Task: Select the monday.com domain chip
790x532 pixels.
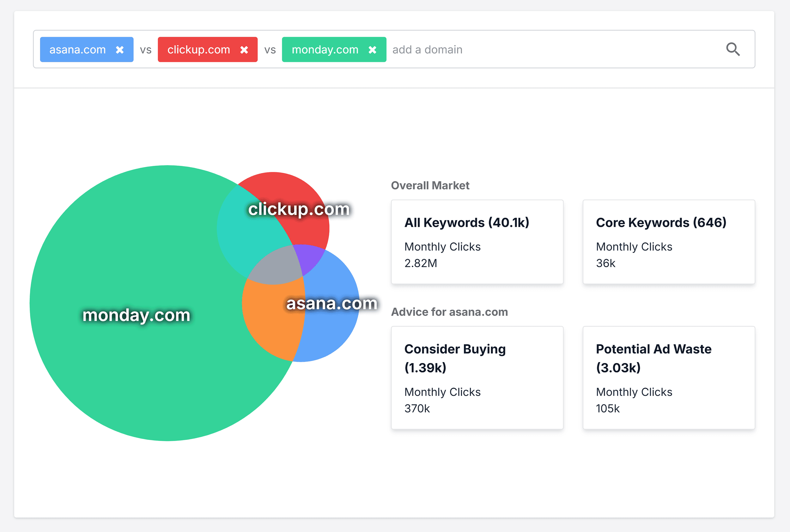Action: [x=325, y=50]
